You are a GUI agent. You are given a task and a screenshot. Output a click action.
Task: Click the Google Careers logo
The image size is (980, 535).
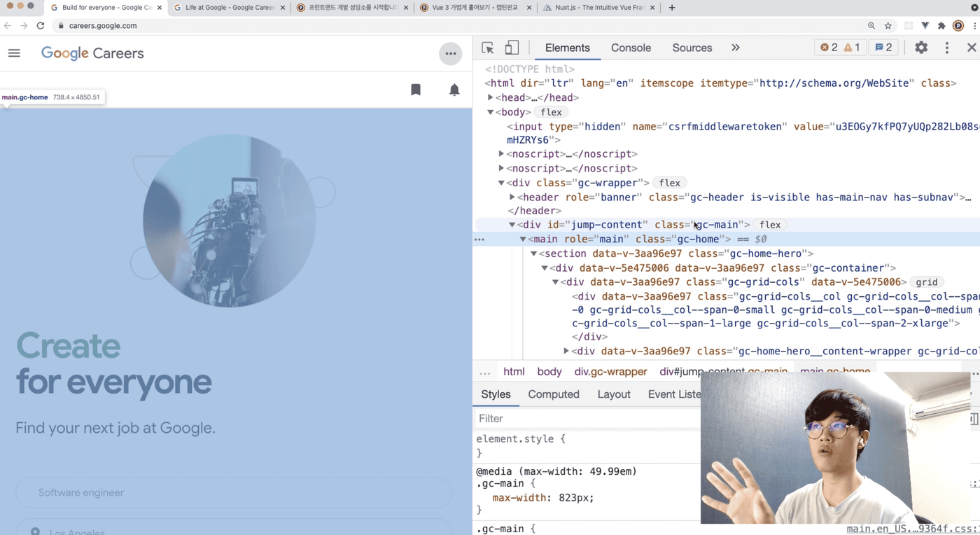click(x=92, y=53)
